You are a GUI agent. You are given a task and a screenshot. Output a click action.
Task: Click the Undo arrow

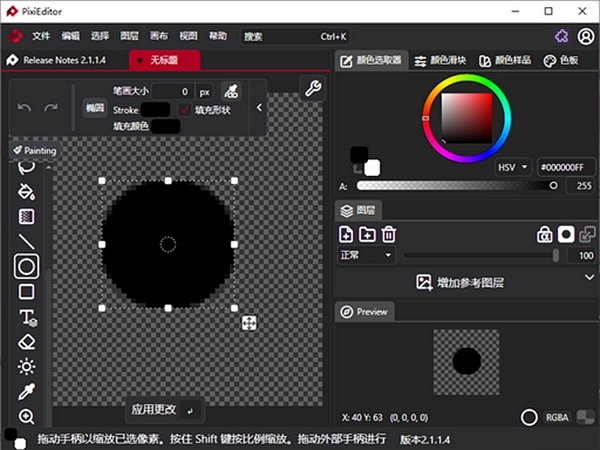pos(24,108)
